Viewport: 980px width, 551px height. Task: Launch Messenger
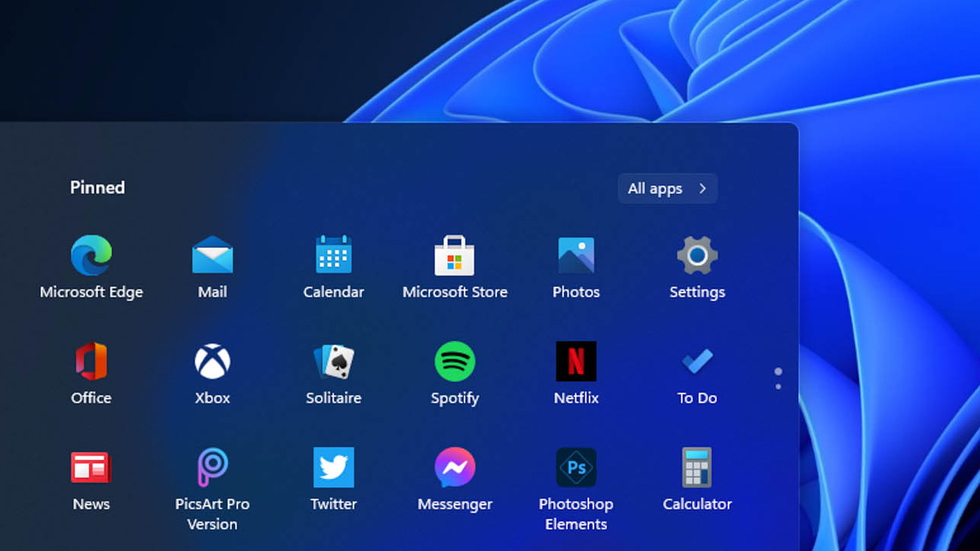[x=455, y=468]
